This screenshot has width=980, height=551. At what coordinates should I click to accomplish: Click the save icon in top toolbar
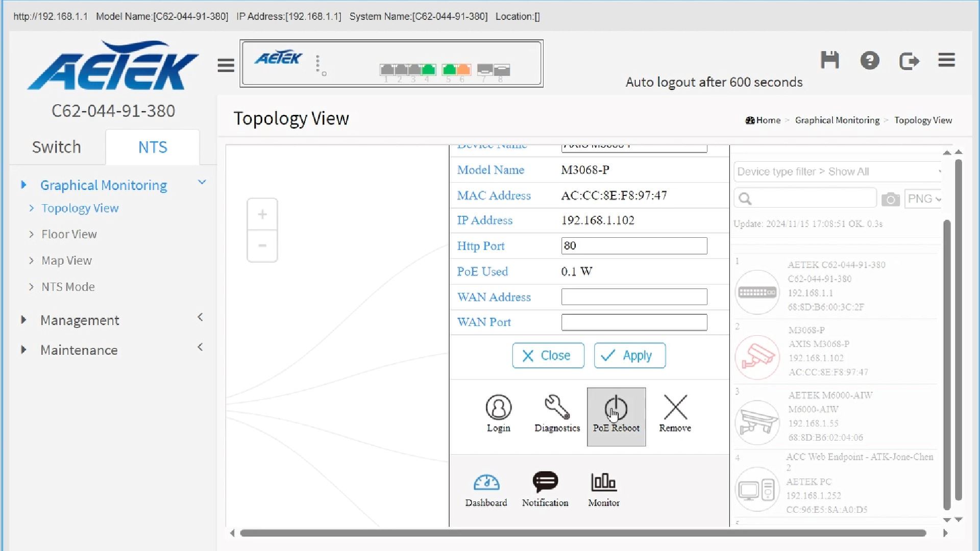830,61
